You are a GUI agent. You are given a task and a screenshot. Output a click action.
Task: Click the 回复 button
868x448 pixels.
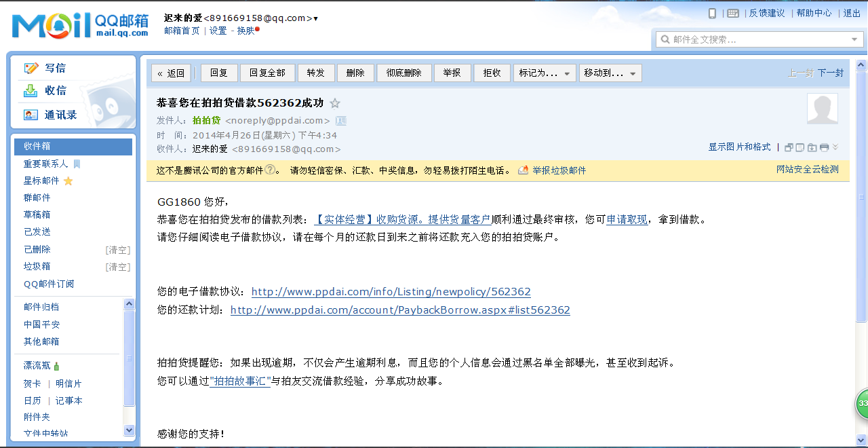coord(219,73)
